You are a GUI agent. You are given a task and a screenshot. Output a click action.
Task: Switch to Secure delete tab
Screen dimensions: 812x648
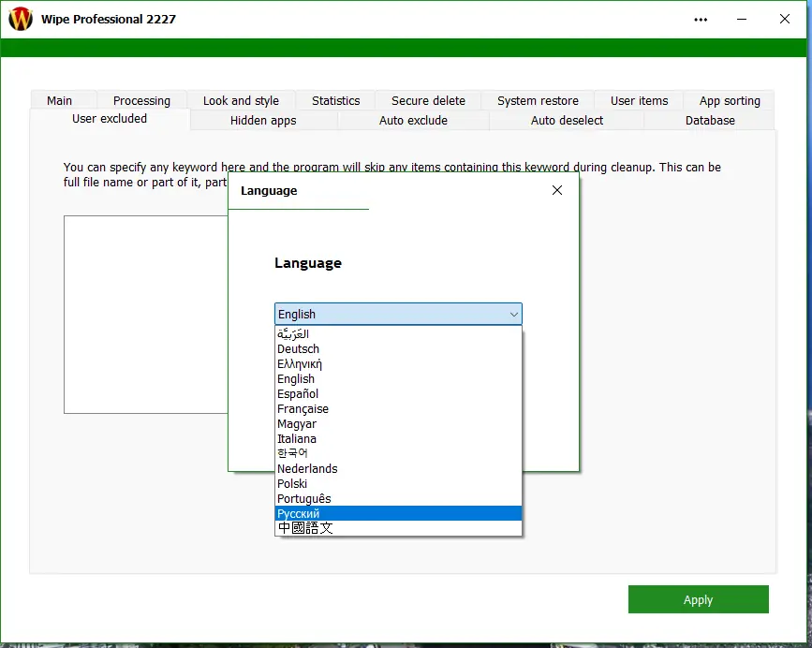point(428,100)
